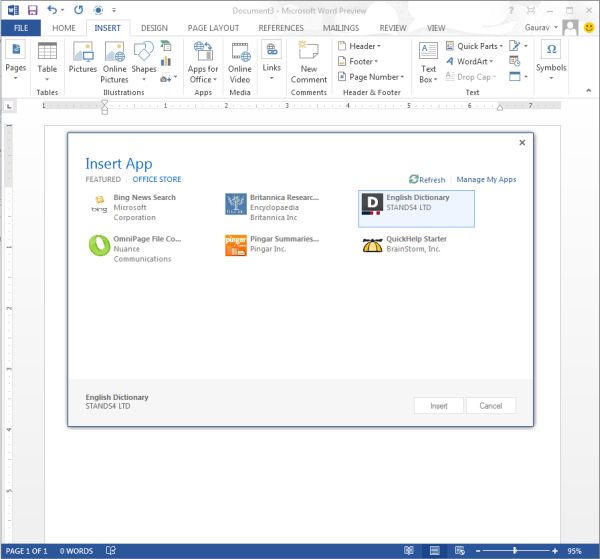Switch to the DESIGN tab
Image resolution: width=600 pixels, height=559 pixels.
(x=154, y=28)
